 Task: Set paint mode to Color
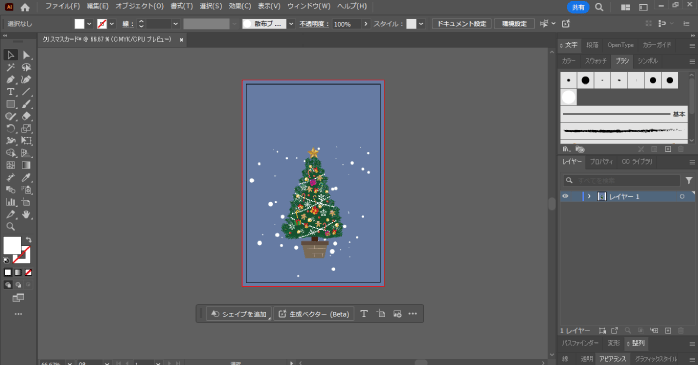click(8, 272)
